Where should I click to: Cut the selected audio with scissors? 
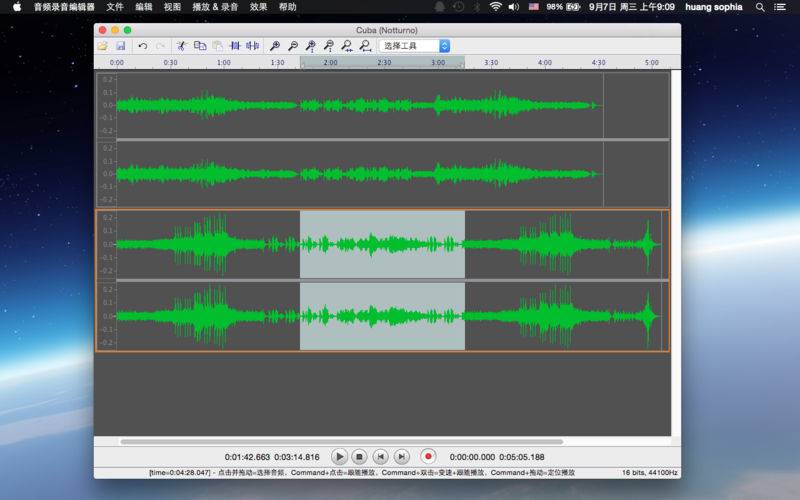(x=181, y=46)
